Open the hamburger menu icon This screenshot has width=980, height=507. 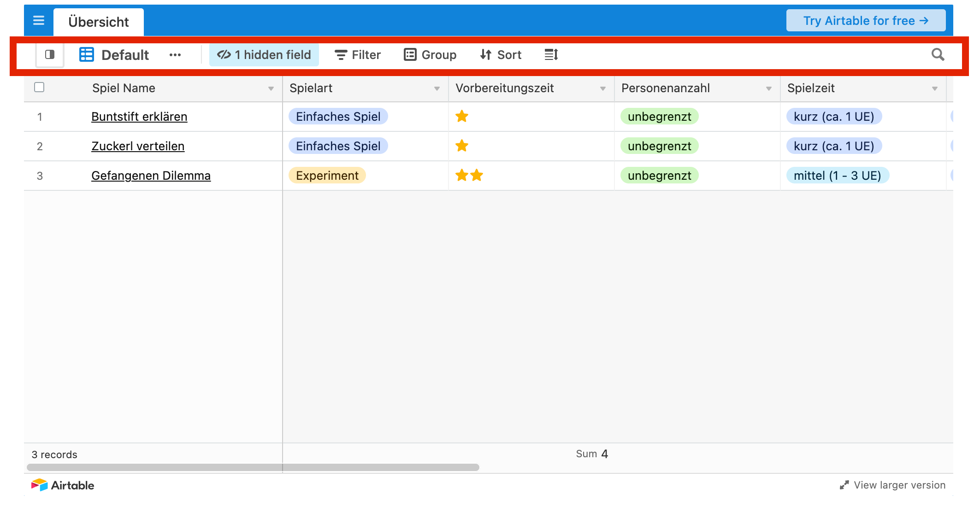click(x=39, y=20)
